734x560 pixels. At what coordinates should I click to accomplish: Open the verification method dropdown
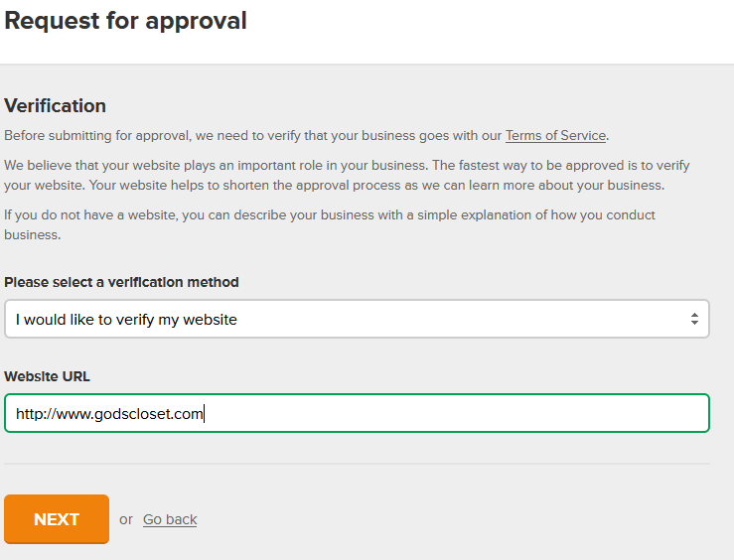(x=357, y=319)
